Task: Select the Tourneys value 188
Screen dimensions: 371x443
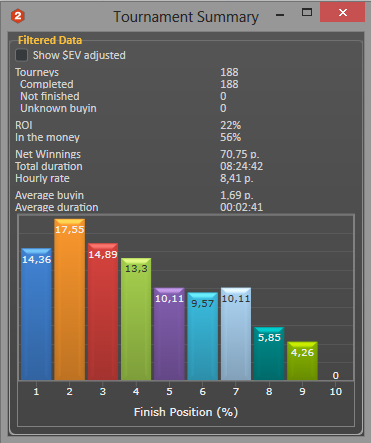Action: coord(229,72)
